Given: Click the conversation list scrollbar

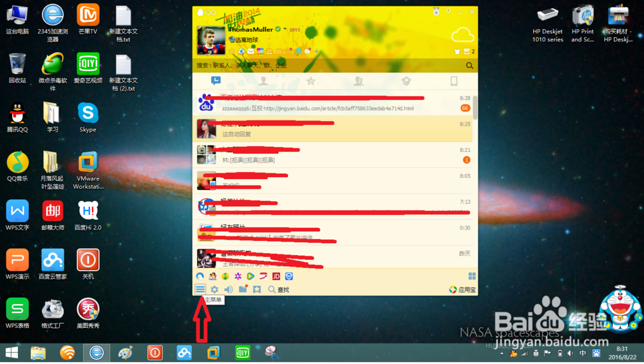Looking at the screenshot, I should (x=475, y=108).
